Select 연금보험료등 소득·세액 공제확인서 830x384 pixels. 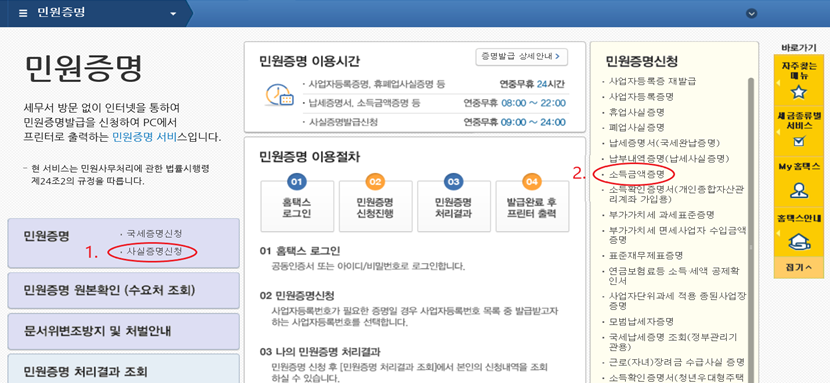pos(674,275)
